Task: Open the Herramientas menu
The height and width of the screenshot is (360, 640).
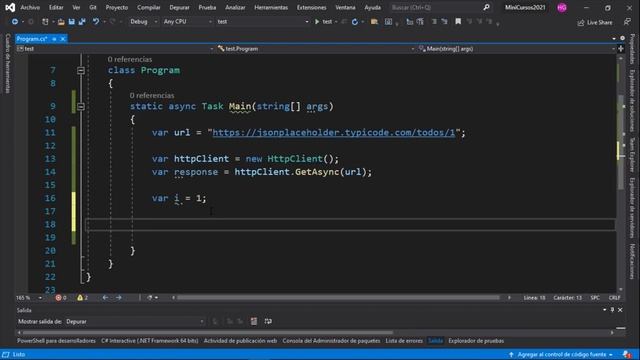Action: 271,7
